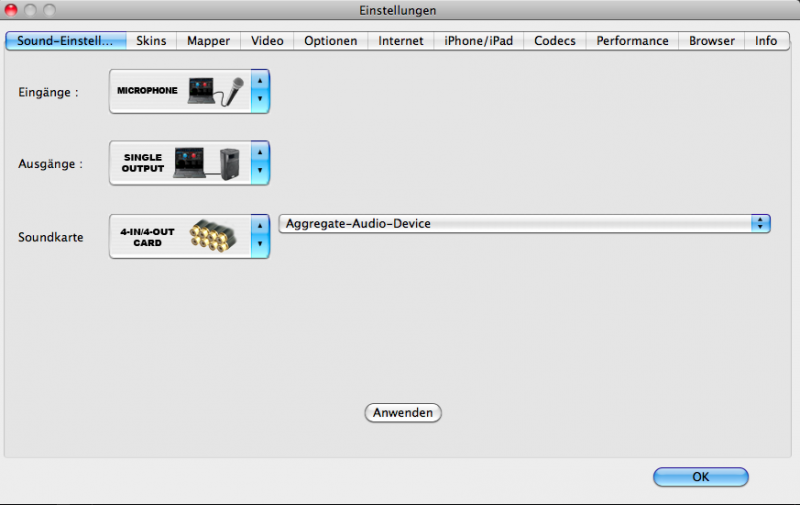Select the Internet tab

pos(401,41)
